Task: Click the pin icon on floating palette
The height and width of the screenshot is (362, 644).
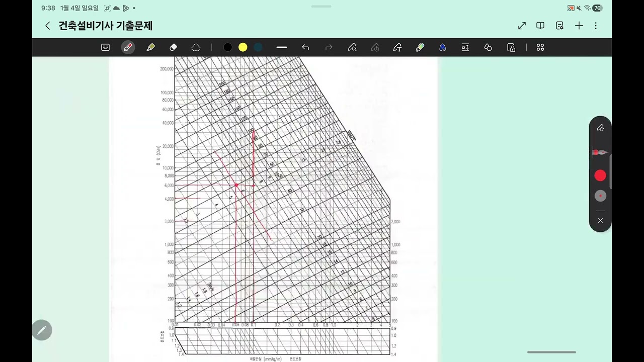Action: click(x=600, y=128)
